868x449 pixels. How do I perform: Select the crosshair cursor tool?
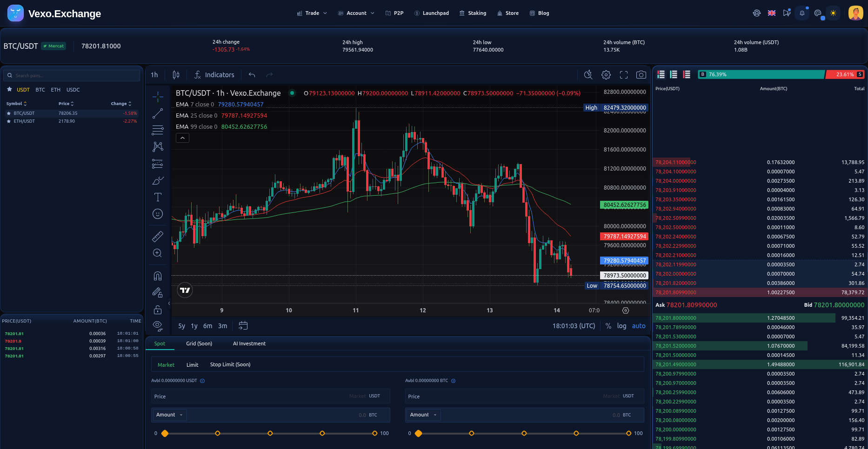click(158, 97)
